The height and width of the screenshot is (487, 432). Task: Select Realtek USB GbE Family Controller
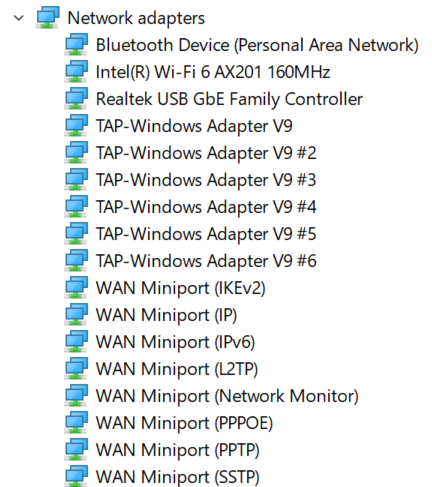229,99
